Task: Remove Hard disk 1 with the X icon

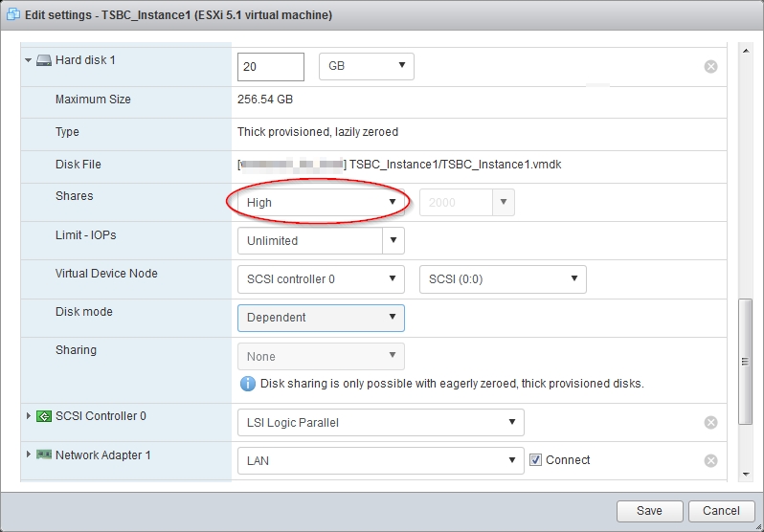Action: click(x=710, y=66)
